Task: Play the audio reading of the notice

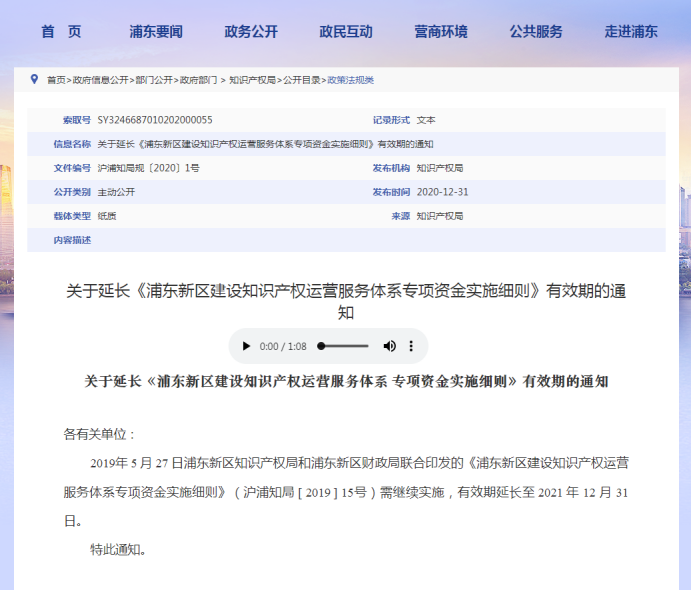Action: [x=246, y=346]
